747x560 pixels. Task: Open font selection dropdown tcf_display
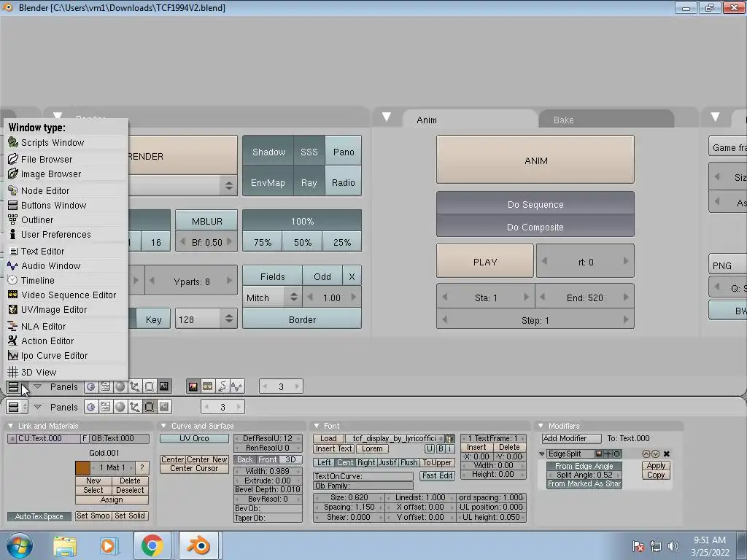(x=395, y=438)
